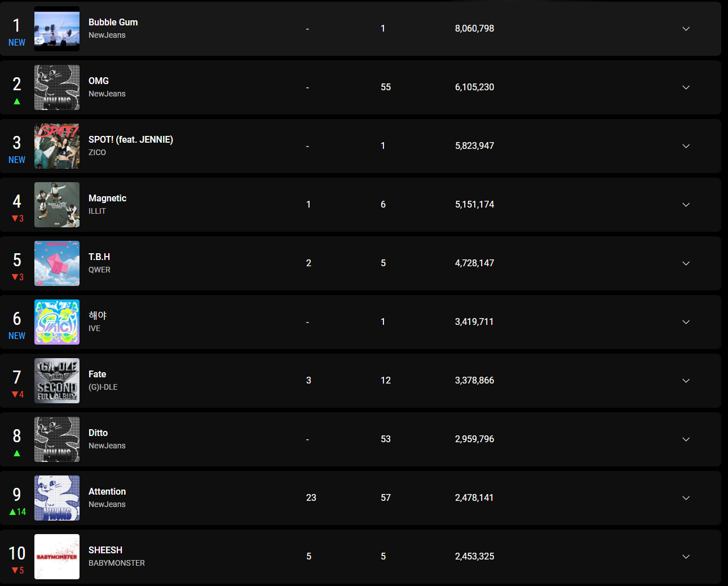728x586 pixels.
Task: Click the ILLIT artist name
Action: click(x=97, y=211)
